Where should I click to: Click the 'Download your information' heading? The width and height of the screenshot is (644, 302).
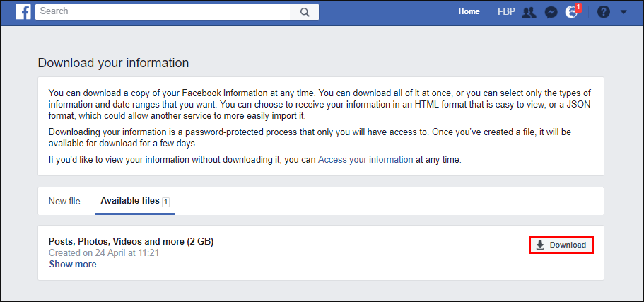click(113, 63)
